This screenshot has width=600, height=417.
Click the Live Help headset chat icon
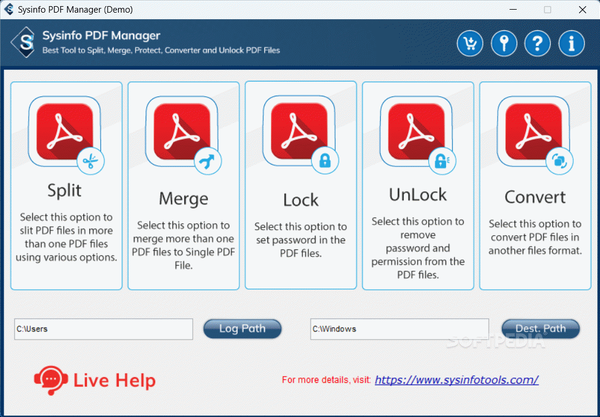point(51,380)
